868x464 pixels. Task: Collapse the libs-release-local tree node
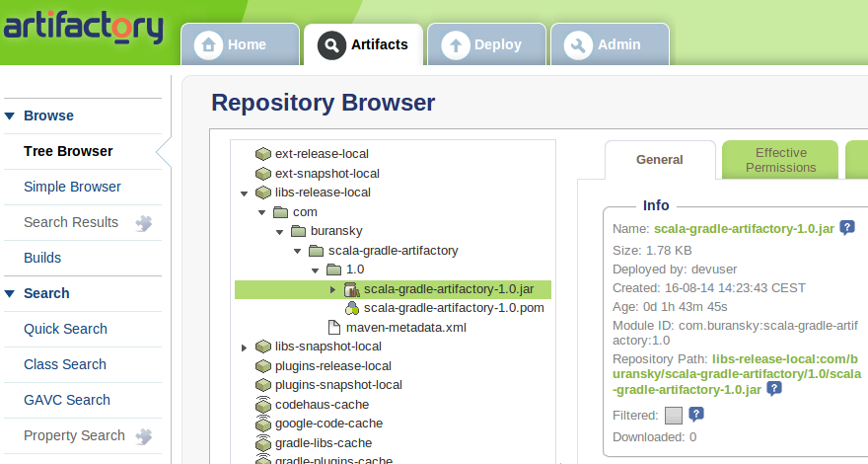point(244,193)
